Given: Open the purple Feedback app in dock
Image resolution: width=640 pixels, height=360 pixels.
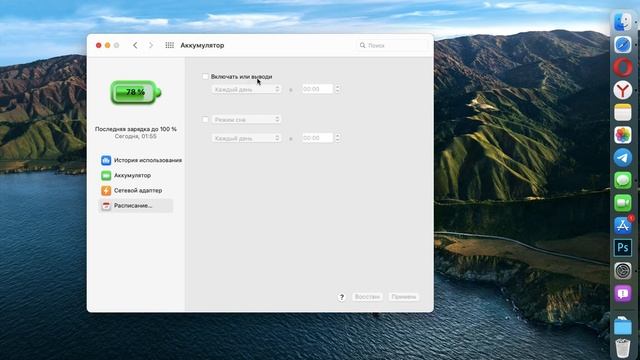Looking at the screenshot, I should (x=623, y=293).
